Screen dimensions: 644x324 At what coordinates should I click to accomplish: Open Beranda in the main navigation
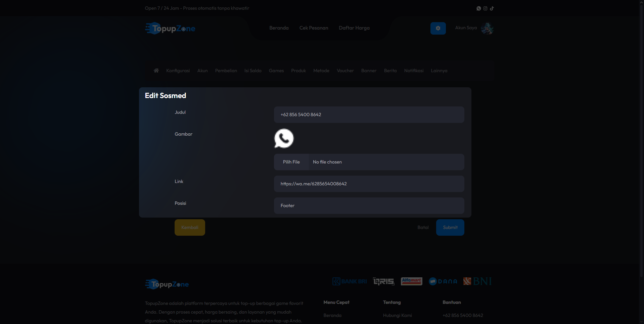[279, 28]
